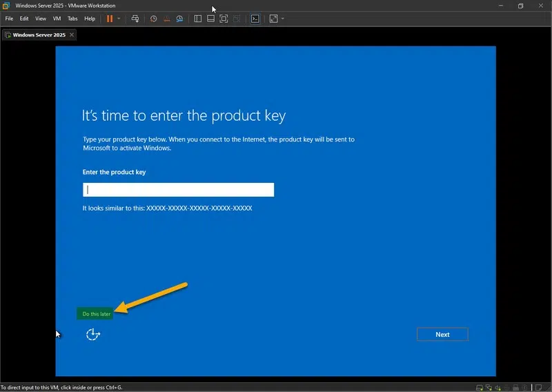
Task: Click the dimmed round status bar icon
Action: pyautogui.click(x=524, y=387)
